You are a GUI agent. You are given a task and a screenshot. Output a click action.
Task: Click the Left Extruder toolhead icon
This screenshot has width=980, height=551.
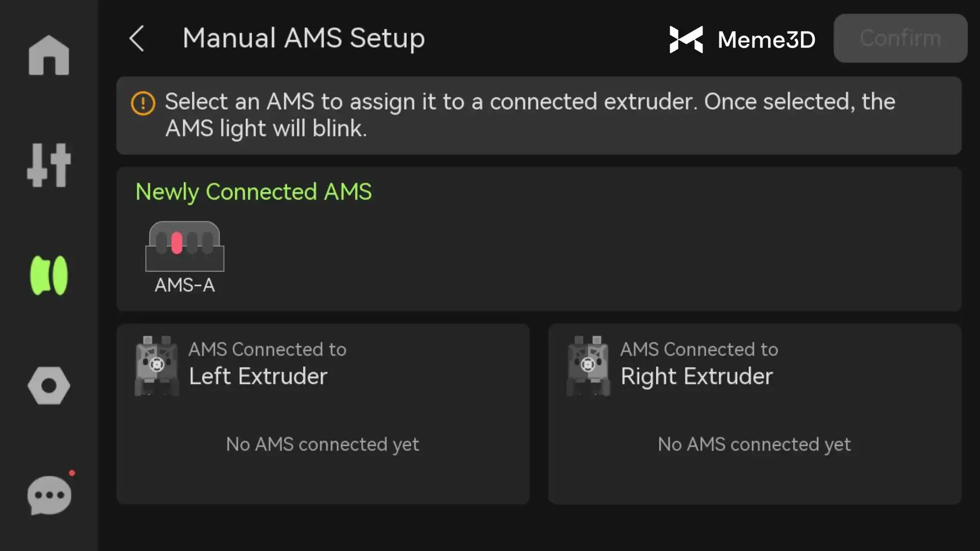coord(157,366)
